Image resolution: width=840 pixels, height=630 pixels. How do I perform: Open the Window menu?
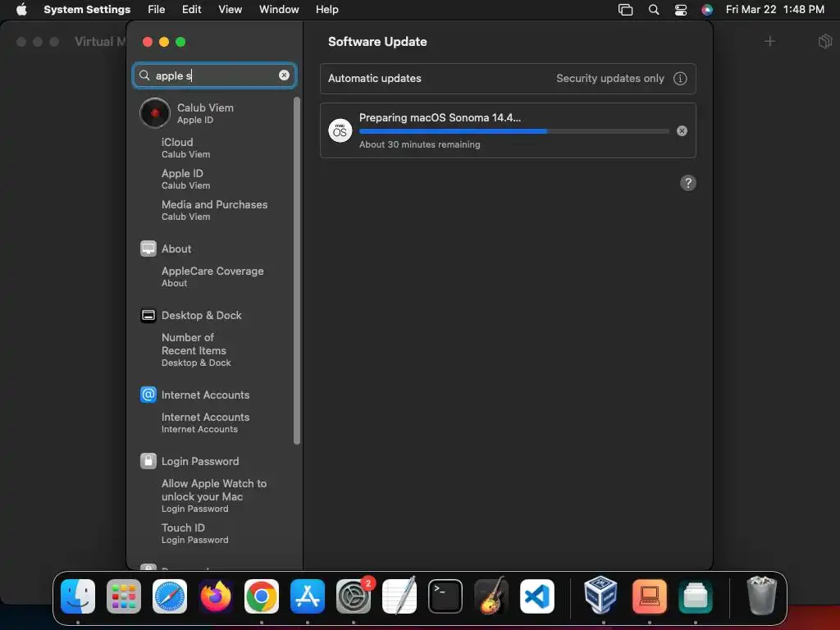coord(279,10)
